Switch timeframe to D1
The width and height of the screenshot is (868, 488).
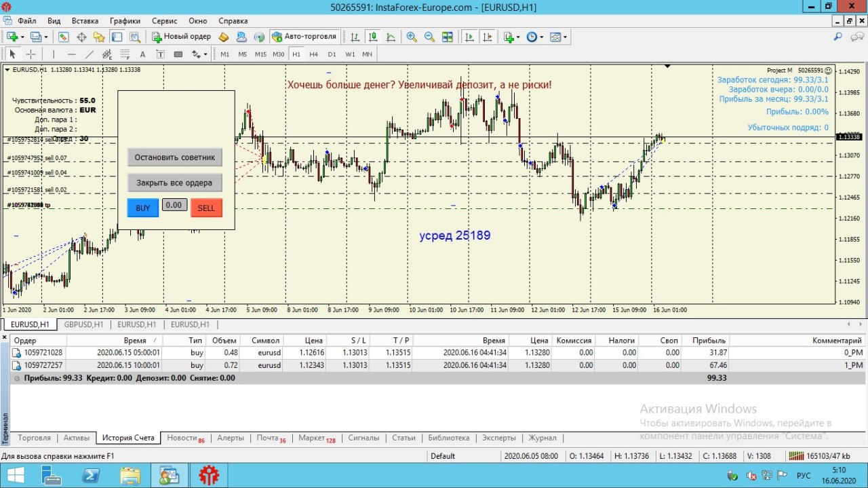332,54
